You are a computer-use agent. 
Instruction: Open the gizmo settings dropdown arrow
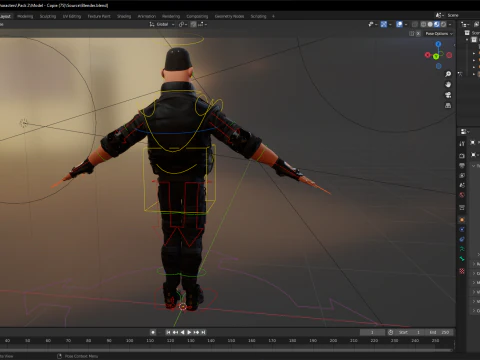click(390, 24)
